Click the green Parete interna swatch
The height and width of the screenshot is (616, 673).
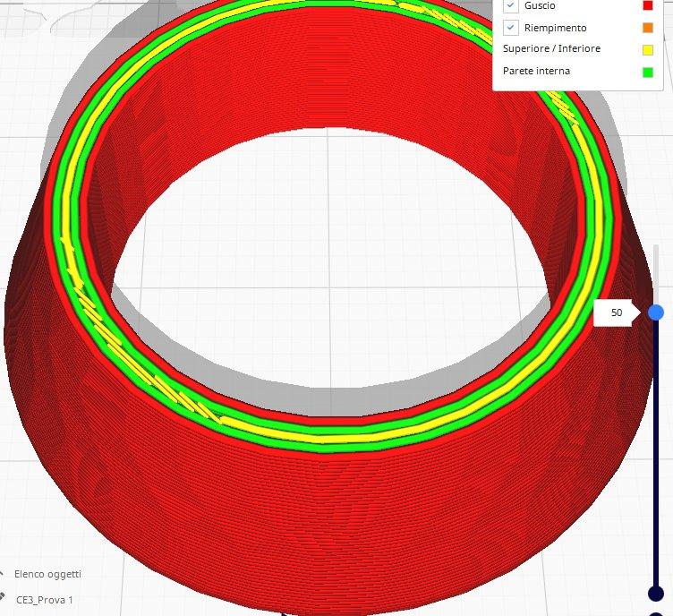[647, 73]
